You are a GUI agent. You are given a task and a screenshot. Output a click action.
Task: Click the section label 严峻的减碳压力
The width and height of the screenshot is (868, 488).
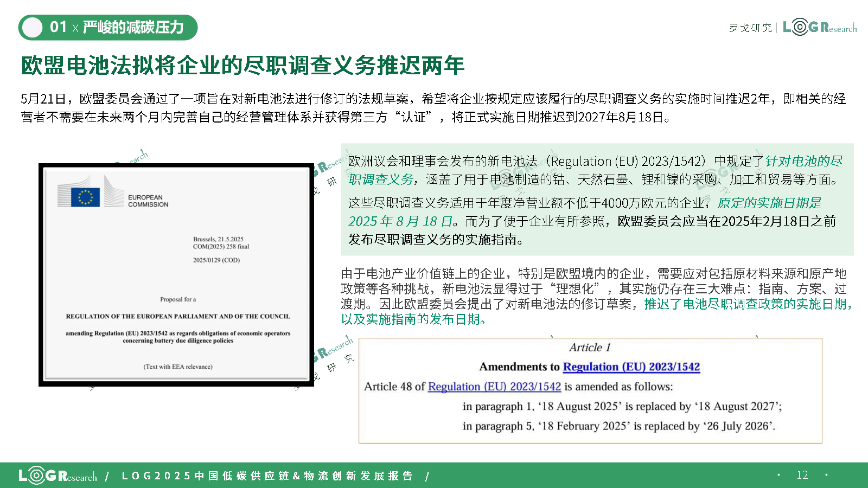pos(133,27)
